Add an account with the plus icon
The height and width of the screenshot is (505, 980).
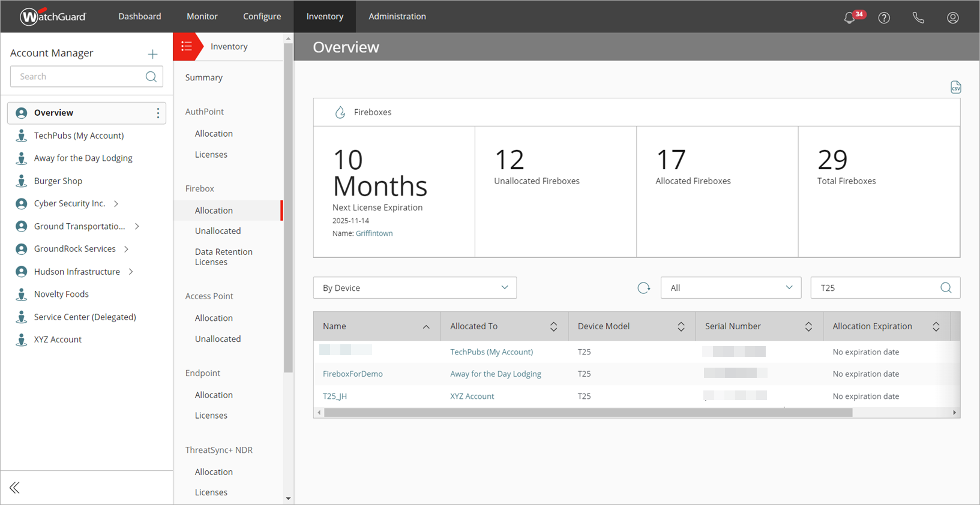[x=153, y=54]
